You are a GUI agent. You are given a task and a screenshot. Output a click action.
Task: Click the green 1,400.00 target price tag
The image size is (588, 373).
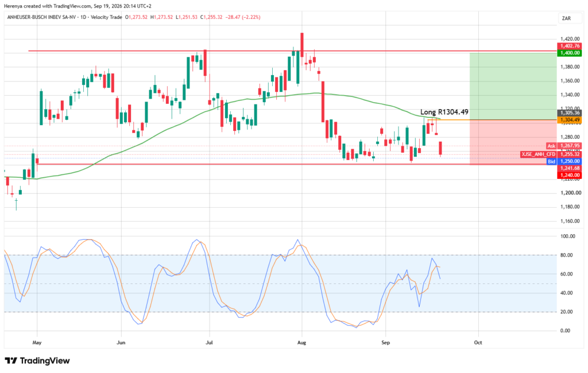[570, 53]
